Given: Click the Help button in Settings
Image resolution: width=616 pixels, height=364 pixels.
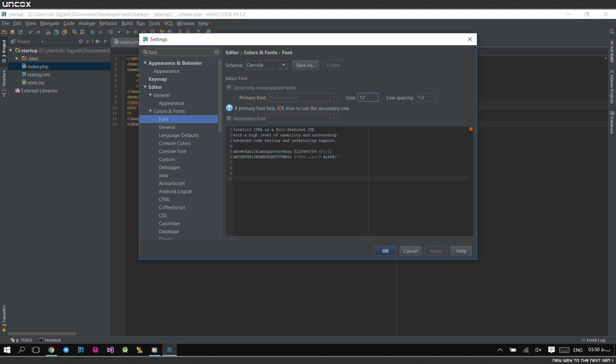Looking at the screenshot, I should tap(461, 251).
